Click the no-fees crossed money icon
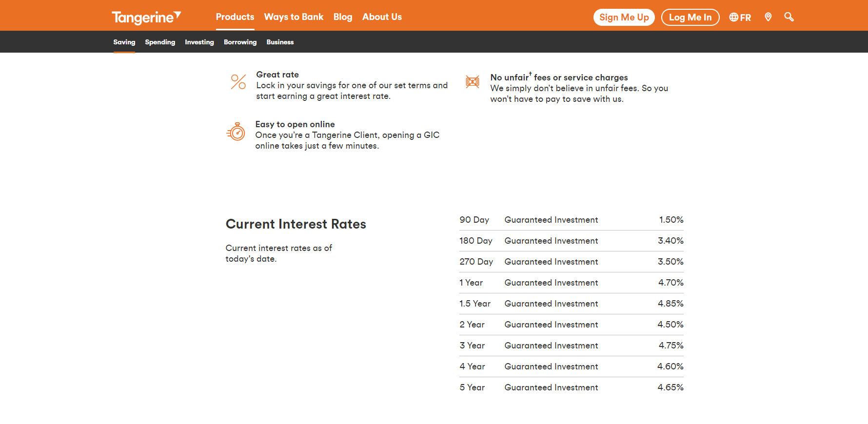This screenshot has height=424, width=868. coord(473,81)
